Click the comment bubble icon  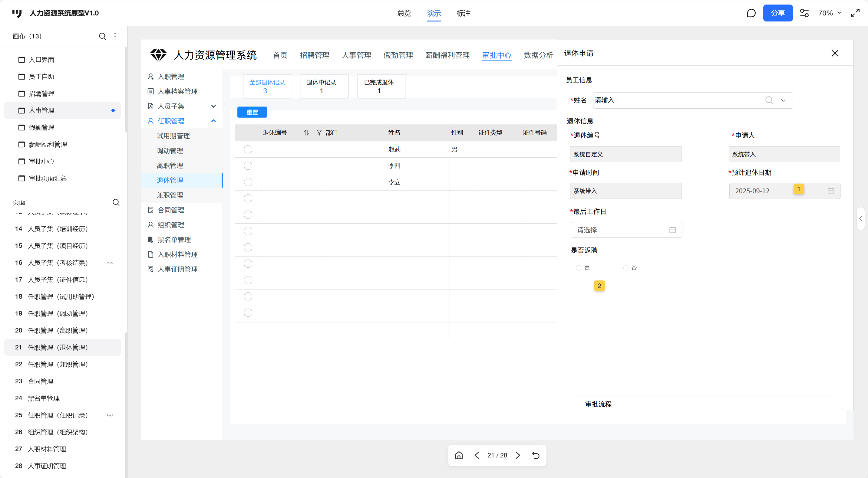coord(751,13)
